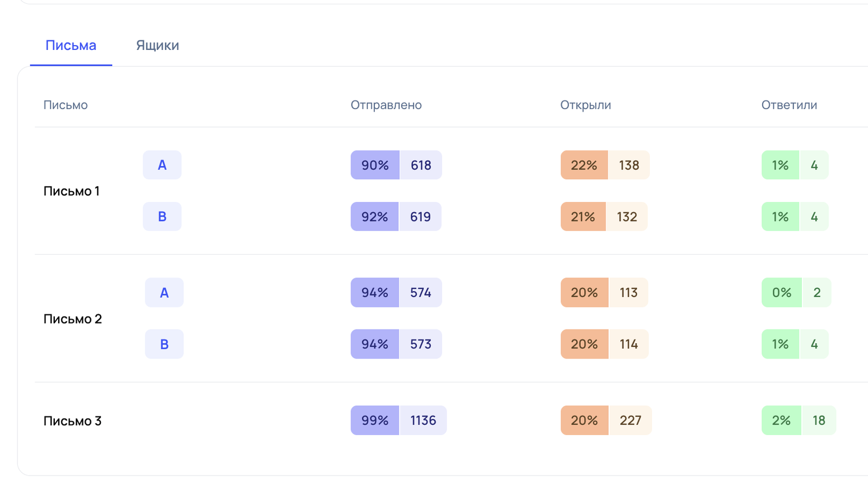Click the 90% sent badge

(x=375, y=165)
